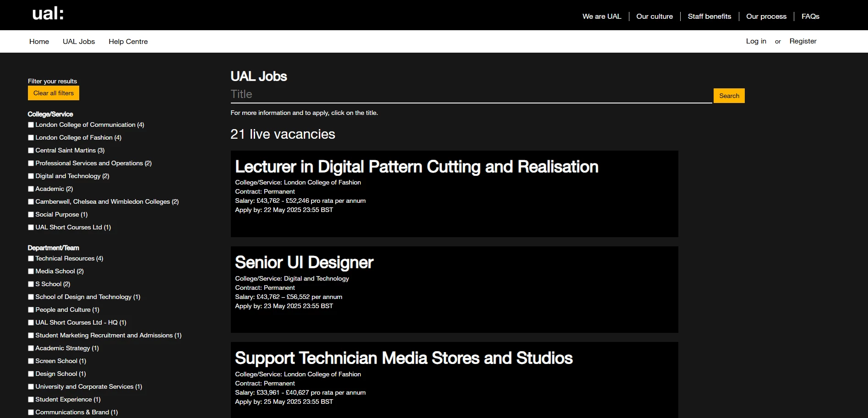868x418 pixels.
Task: Tick UAL Short Courses Ltd (1) checkbox
Action: (x=31, y=227)
